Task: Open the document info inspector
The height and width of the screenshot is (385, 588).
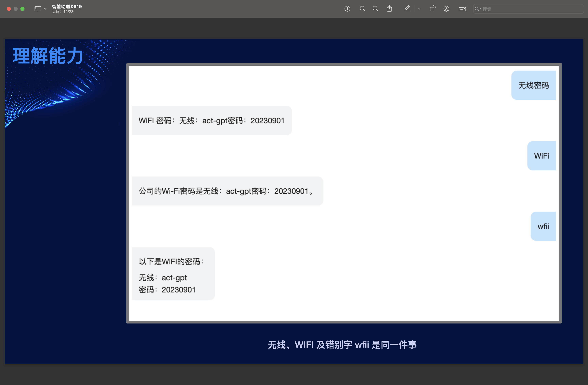Action: tap(347, 9)
